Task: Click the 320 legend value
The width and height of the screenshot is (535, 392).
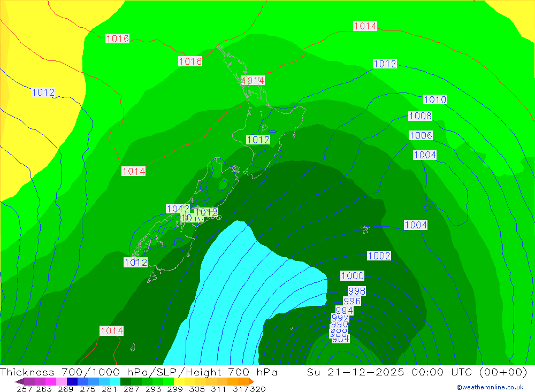Action: point(258,389)
